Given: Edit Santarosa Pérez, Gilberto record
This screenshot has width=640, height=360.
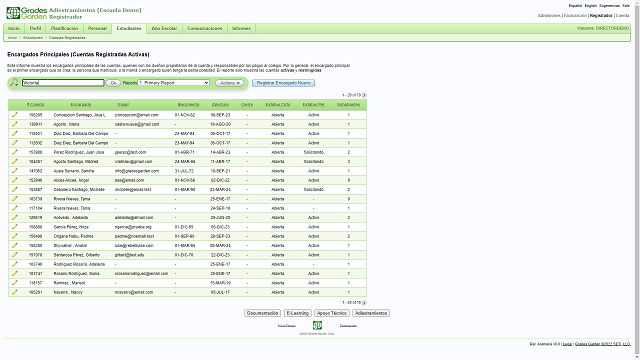Looking at the screenshot, I should (x=15, y=255).
